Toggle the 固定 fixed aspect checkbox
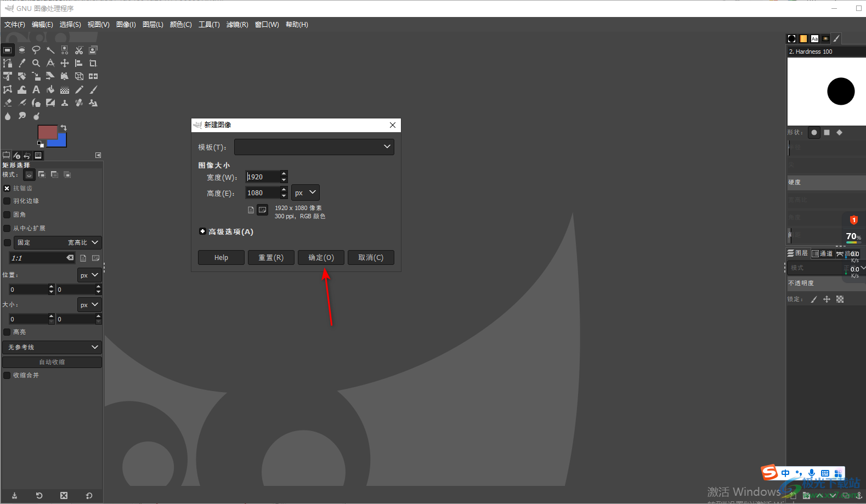The image size is (866, 504). click(x=7, y=242)
